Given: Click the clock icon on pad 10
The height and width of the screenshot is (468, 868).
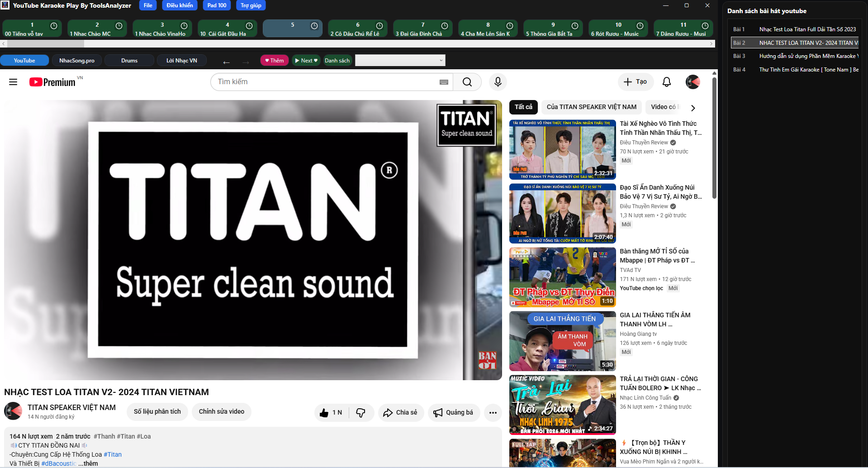Looking at the screenshot, I should tap(640, 26).
